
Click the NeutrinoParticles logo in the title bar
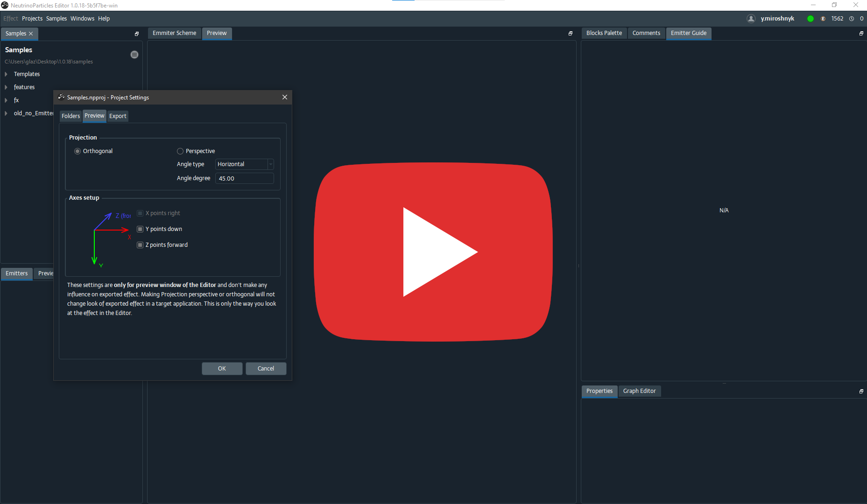point(5,5)
